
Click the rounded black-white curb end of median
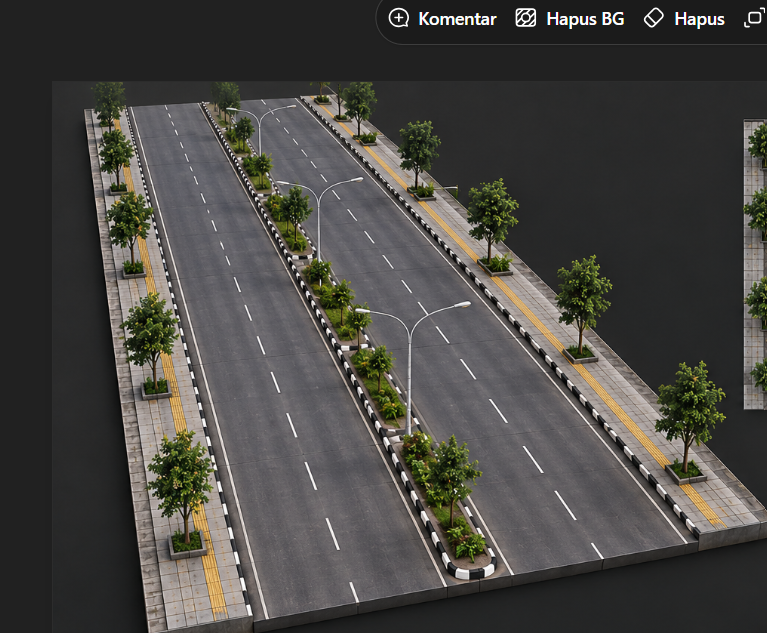[x=470, y=569]
